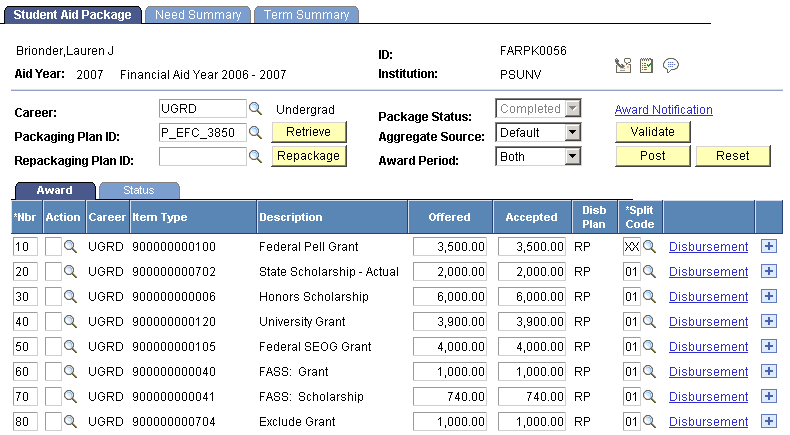
Task: Open Disbursement link for State Scholarship
Action: (708, 272)
